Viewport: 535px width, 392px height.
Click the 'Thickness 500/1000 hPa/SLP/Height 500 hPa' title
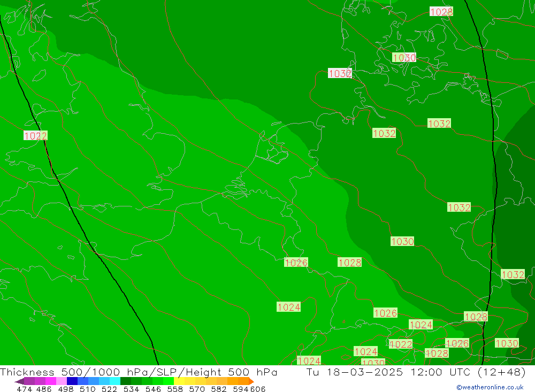(139, 372)
